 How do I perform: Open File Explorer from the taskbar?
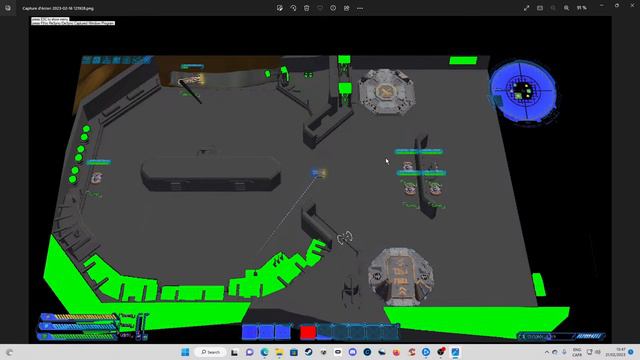click(279, 352)
